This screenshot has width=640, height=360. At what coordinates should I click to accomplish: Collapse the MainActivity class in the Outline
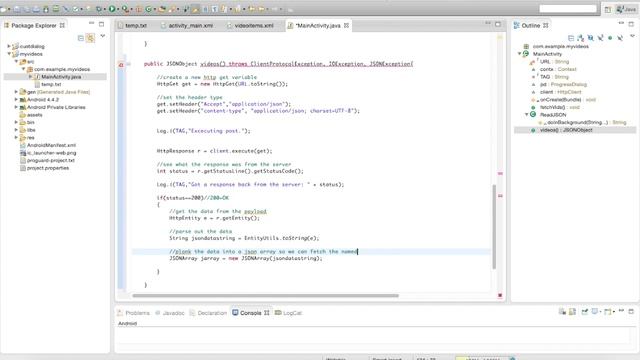pos(520,54)
